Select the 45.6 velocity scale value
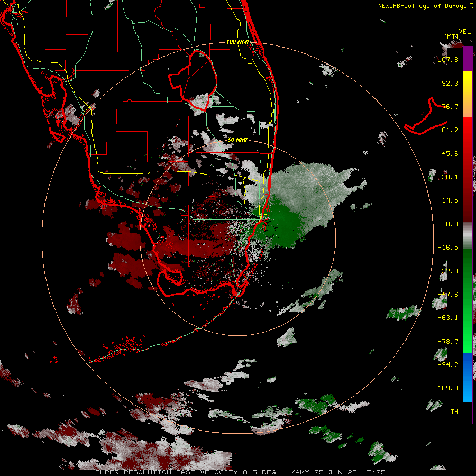The width and height of the screenshot is (476, 476). coord(450,153)
